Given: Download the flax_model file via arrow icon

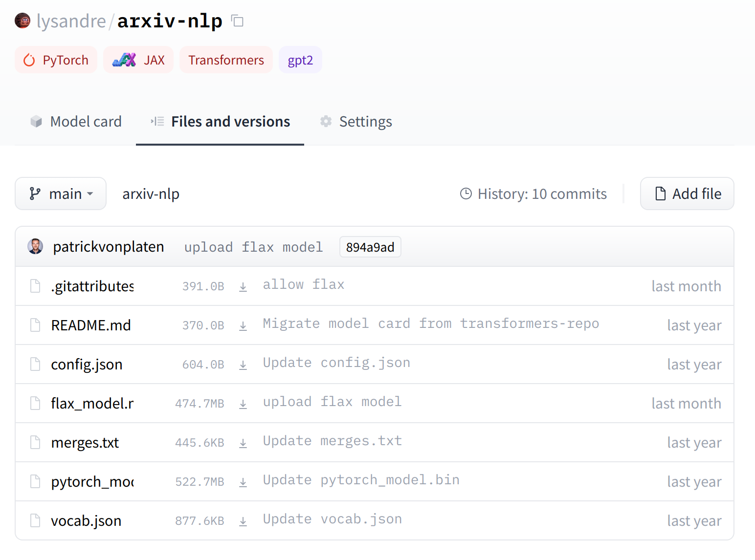Looking at the screenshot, I should point(243,404).
